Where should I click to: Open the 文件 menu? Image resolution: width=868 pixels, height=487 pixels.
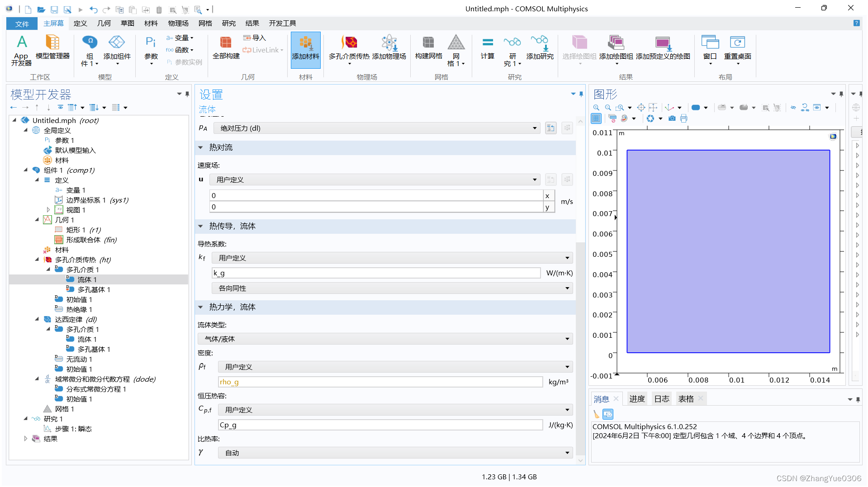[x=22, y=24]
